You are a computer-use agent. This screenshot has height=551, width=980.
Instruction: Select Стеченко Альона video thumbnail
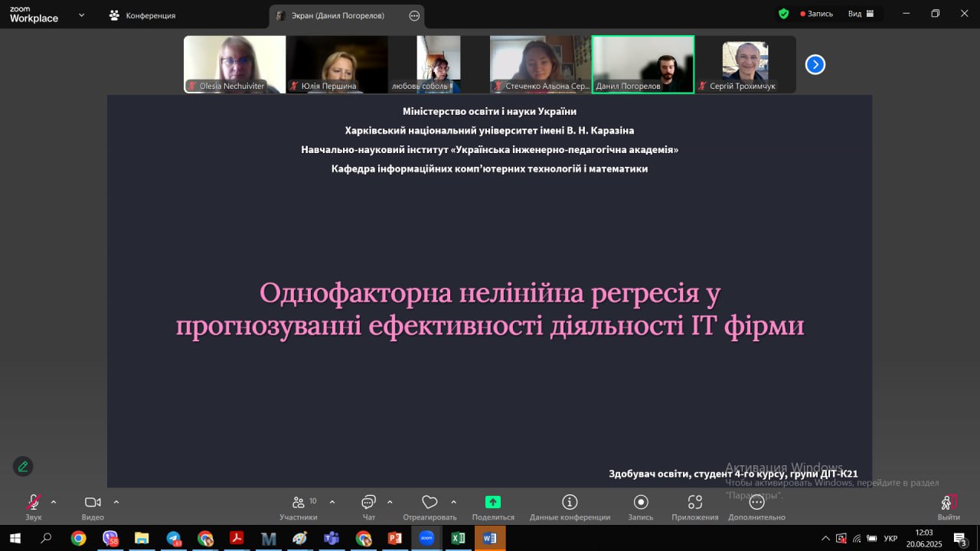(541, 64)
